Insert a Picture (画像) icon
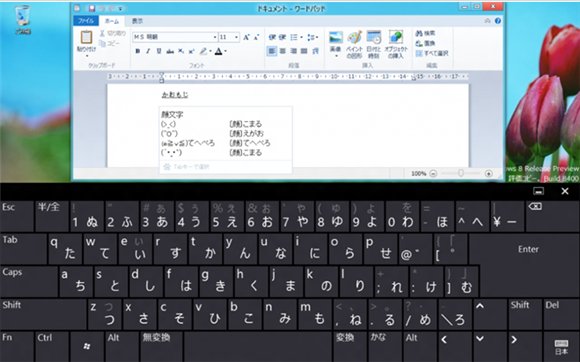This screenshot has height=362, width=580. coord(336,38)
